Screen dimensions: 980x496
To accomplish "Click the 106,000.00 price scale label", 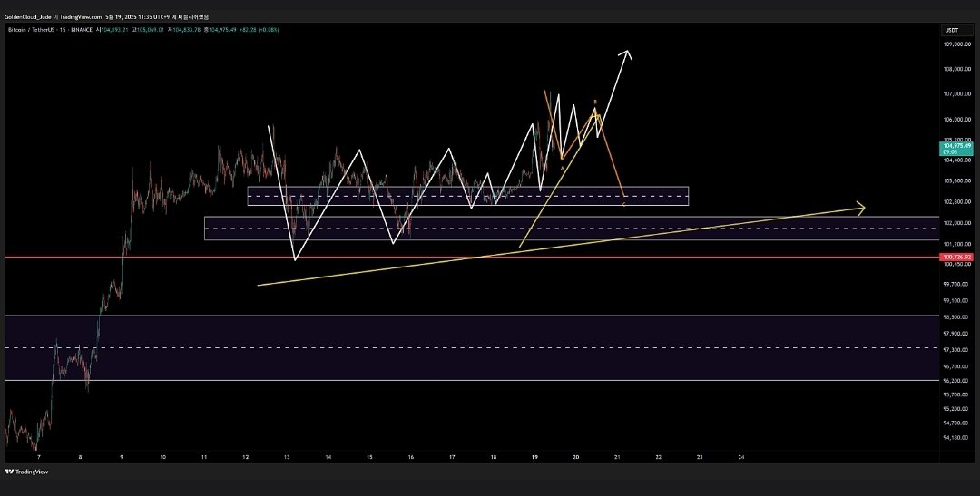I will 955,120.
